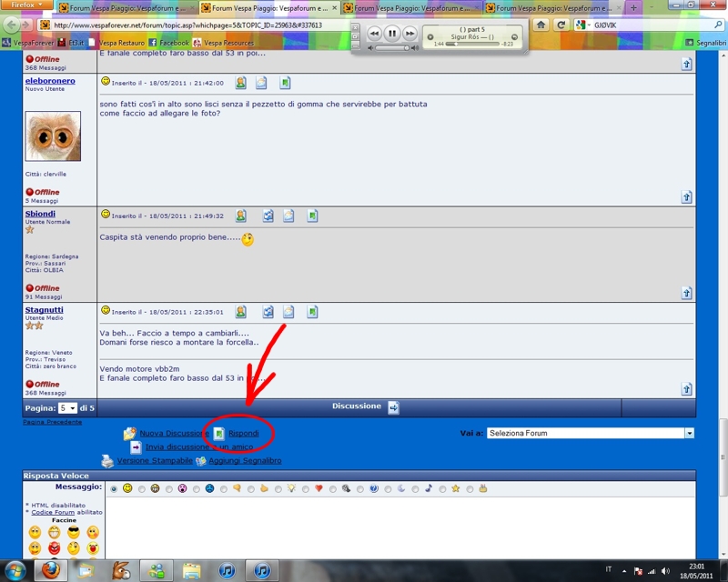Open a new browser tab
Image resolution: width=728 pixels, height=582 pixels.
pyautogui.click(x=633, y=8)
